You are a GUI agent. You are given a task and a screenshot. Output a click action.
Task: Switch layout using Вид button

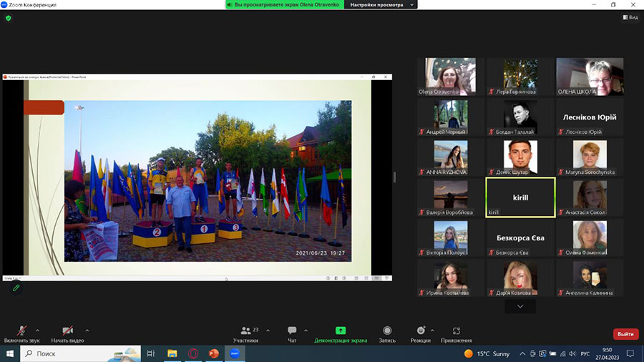pos(629,18)
